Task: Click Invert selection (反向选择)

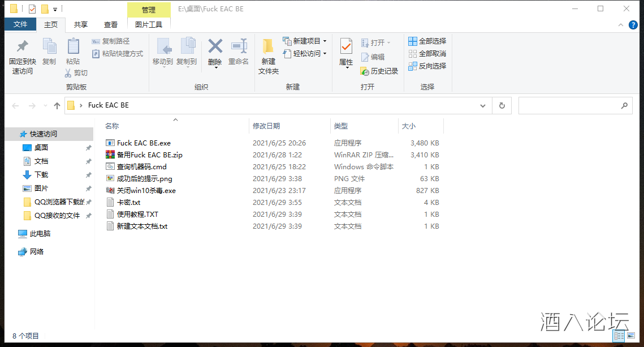Action: tap(427, 66)
